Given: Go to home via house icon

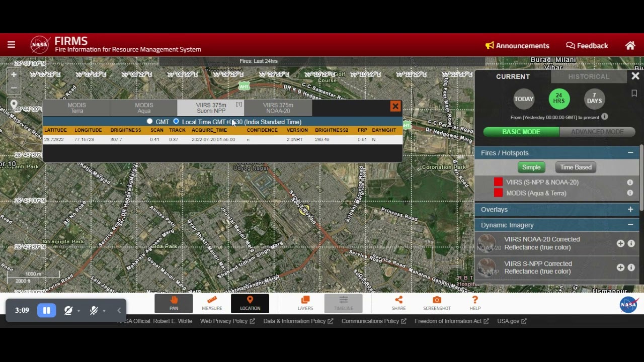Looking at the screenshot, I should pyautogui.click(x=630, y=46).
